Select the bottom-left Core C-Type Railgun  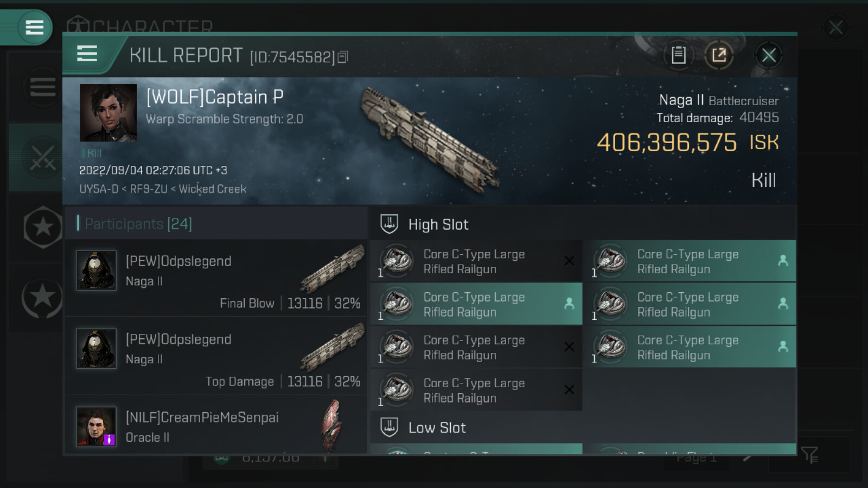[x=476, y=390]
